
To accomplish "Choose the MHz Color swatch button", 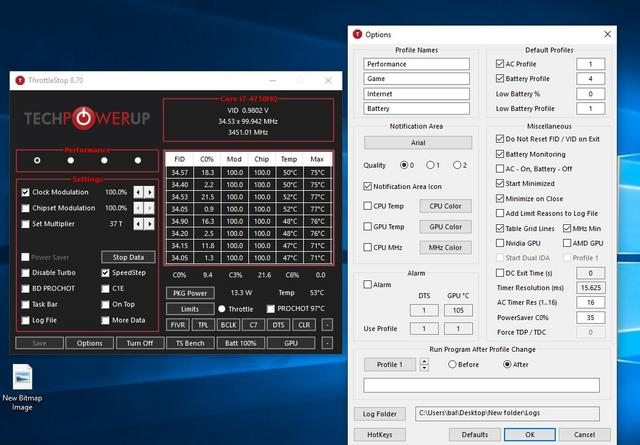I will (444, 247).
